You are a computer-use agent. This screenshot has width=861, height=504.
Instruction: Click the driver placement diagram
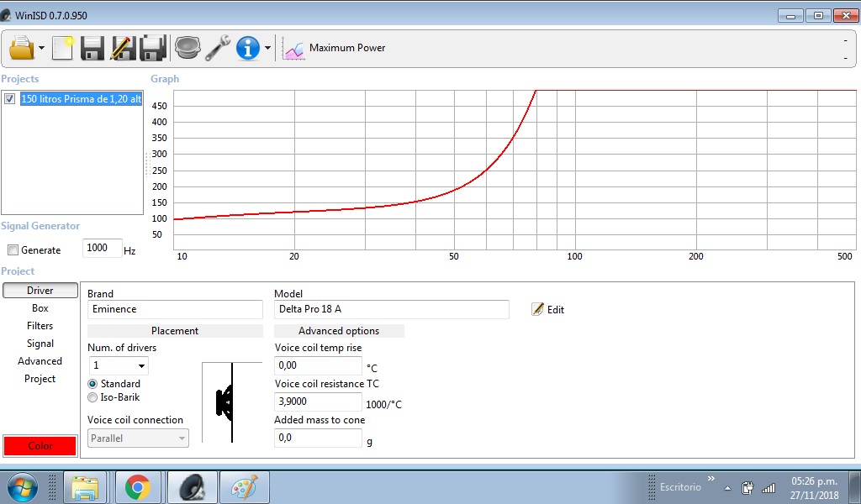point(232,402)
